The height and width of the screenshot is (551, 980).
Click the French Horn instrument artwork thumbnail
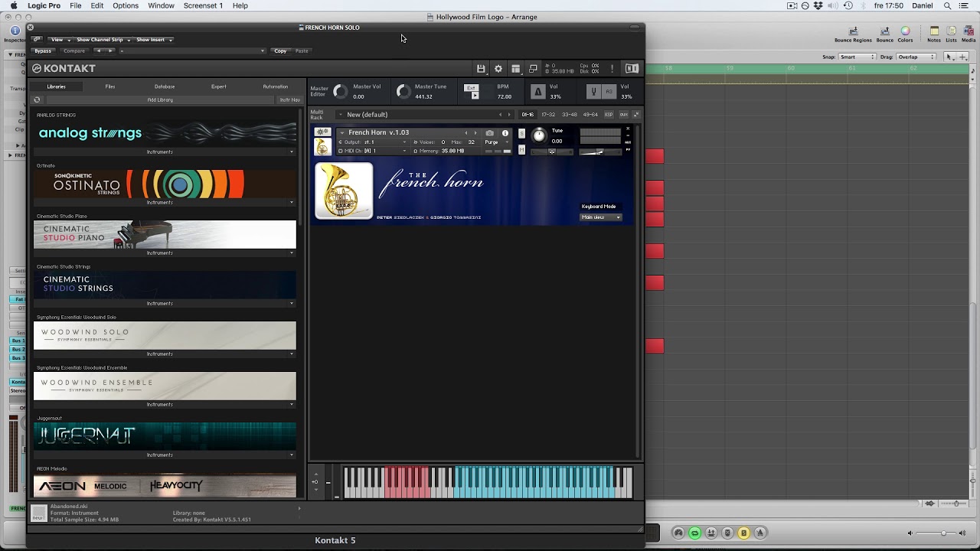coord(344,191)
